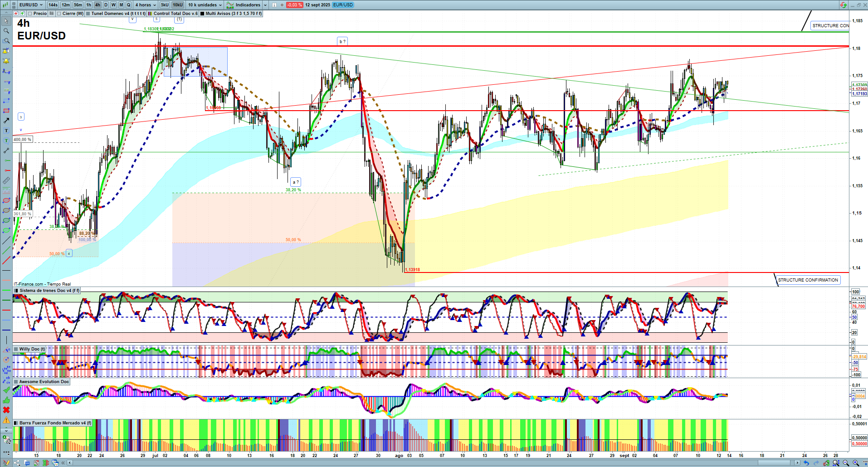
Task: Switch to the D daily timeframe
Action: 106,5
